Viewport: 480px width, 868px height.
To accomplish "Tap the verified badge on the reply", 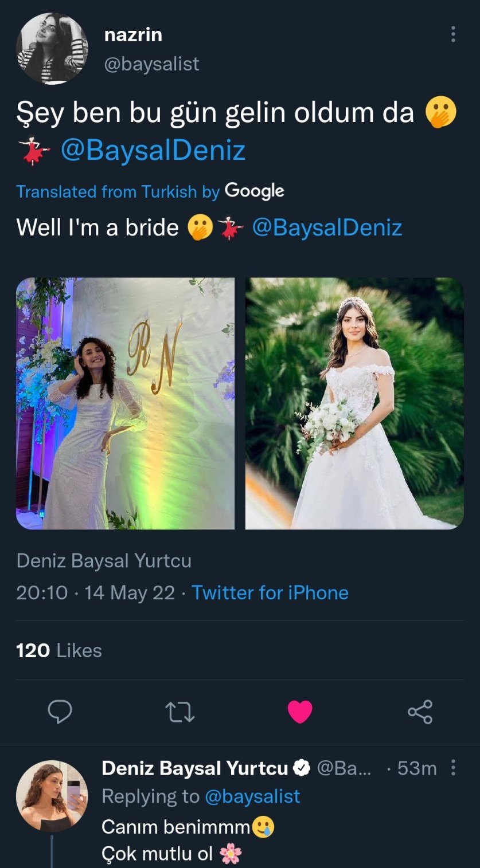I will click(302, 768).
